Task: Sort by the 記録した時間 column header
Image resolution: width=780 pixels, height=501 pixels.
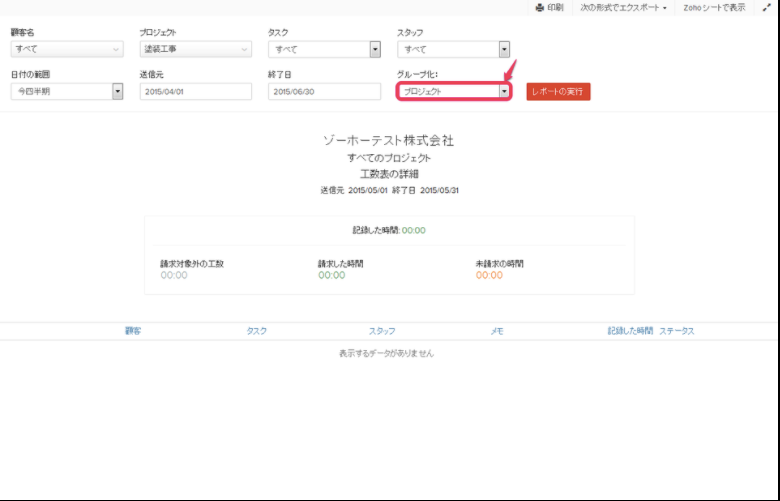Action: click(630, 331)
